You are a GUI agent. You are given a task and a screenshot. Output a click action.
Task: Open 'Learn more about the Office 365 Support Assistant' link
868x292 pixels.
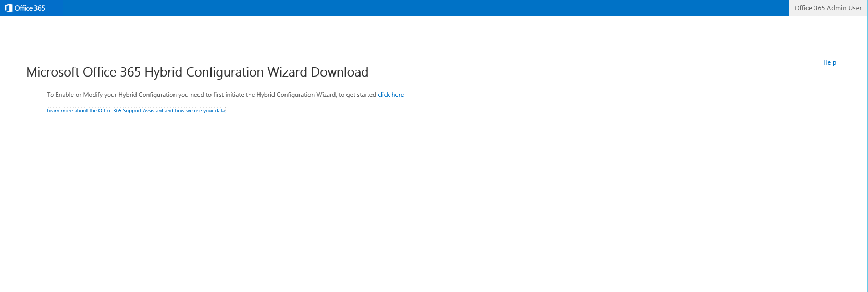pyautogui.click(x=136, y=111)
